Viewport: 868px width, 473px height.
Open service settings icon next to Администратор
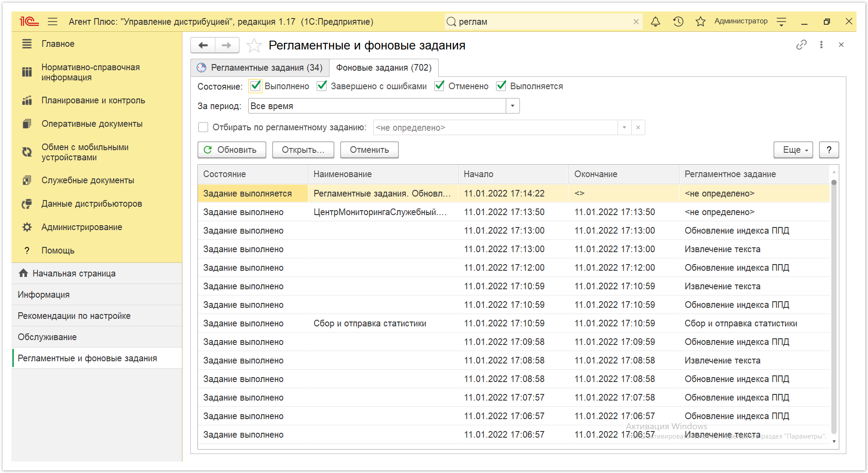(781, 21)
